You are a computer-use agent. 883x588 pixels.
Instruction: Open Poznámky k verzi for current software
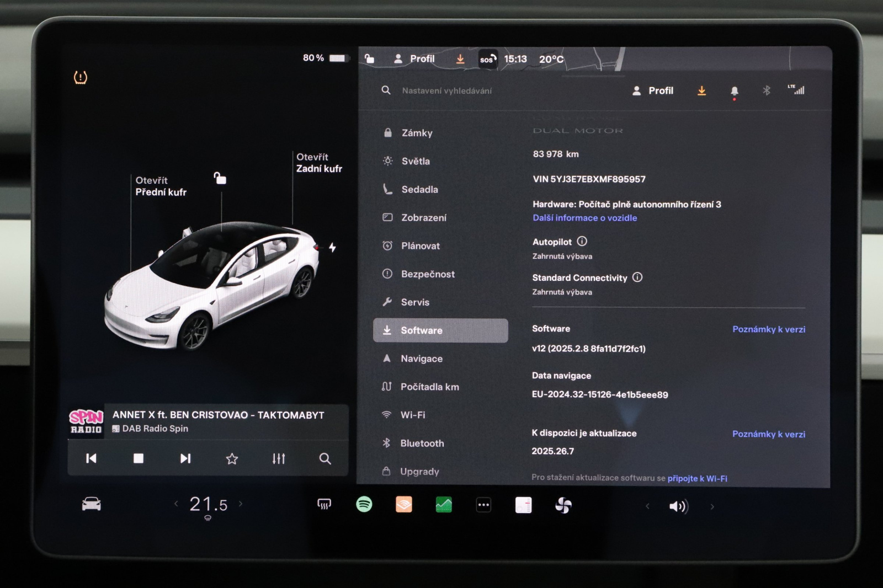click(x=769, y=329)
